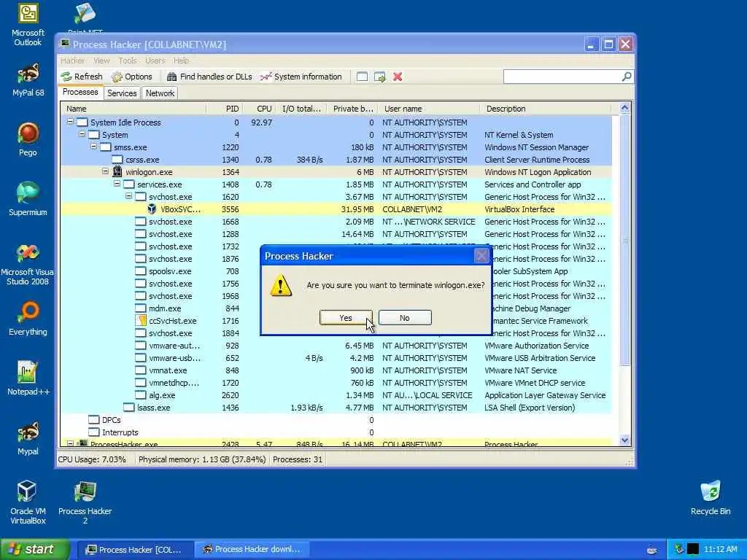Open the Process Hacker 2 desktop icon
The height and width of the screenshot is (560, 747).
click(x=85, y=502)
